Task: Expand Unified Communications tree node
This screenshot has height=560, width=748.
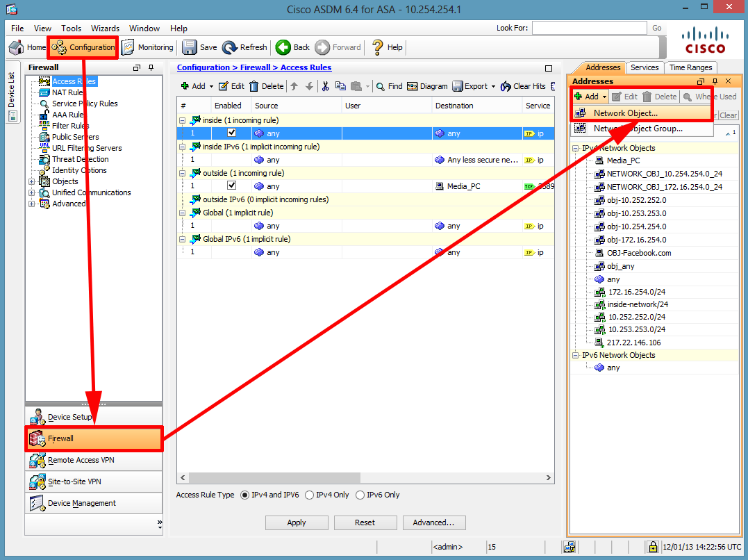Action: coord(31,193)
